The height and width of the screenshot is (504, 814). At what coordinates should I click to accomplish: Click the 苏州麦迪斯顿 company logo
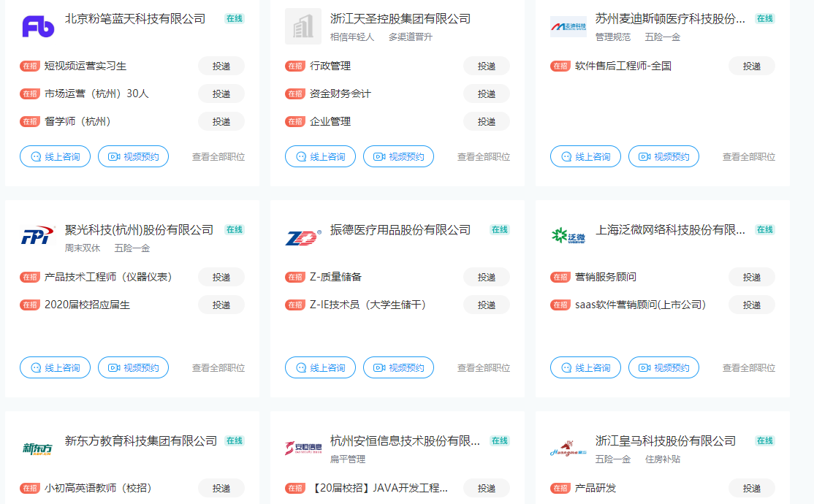[x=568, y=27]
